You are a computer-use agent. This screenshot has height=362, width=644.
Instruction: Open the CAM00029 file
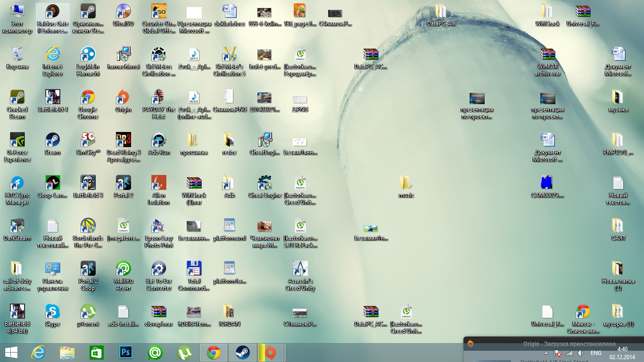(548, 187)
